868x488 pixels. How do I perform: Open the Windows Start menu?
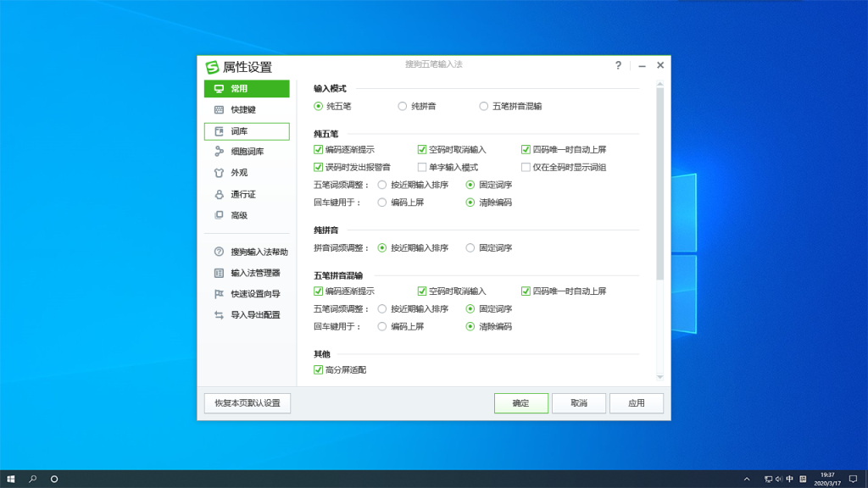(10, 480)
